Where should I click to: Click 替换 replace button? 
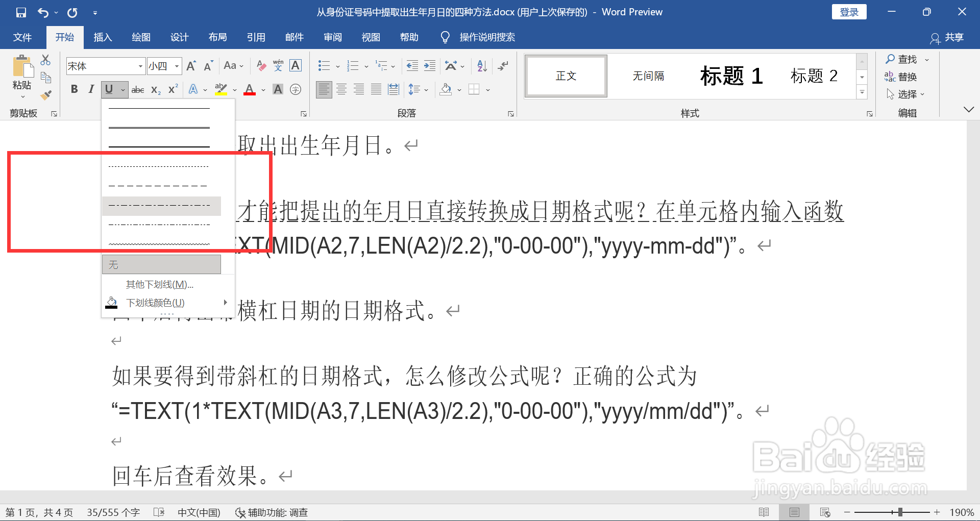(901, 77)
